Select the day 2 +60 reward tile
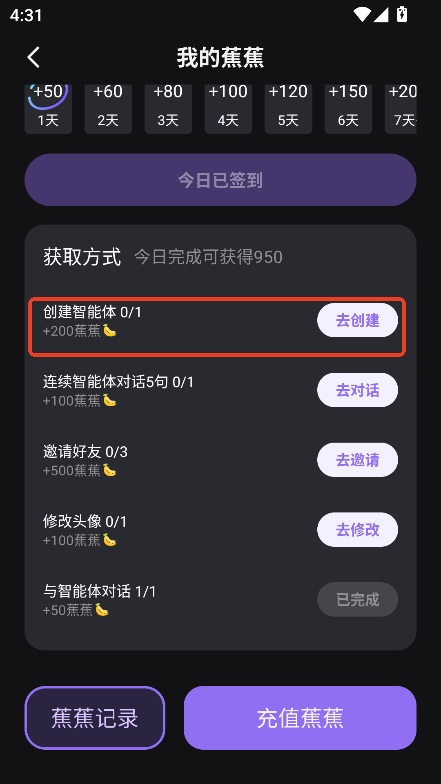The width and height of the screenshot is (441, 784). click(108, 109)
